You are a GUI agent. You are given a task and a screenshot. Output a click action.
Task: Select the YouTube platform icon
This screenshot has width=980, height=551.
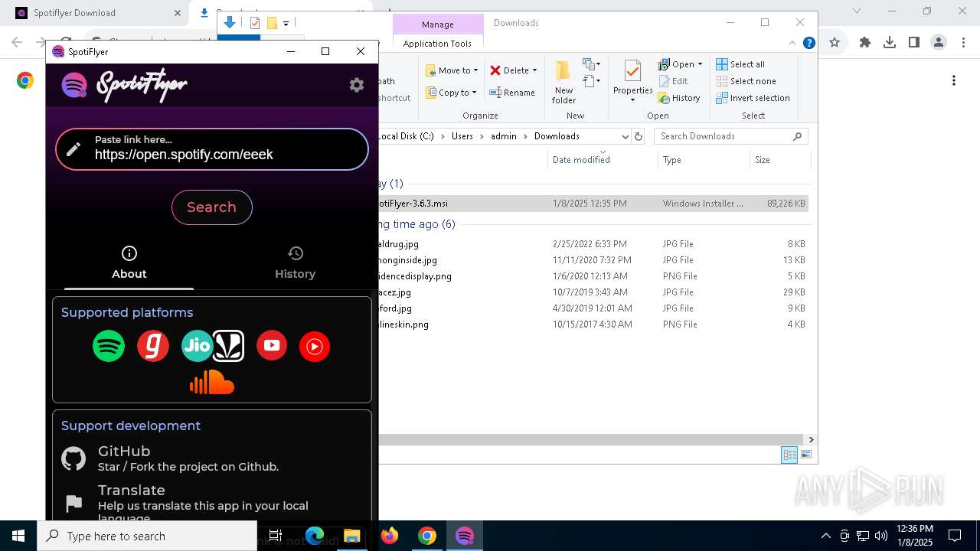[x=272, y=346]
